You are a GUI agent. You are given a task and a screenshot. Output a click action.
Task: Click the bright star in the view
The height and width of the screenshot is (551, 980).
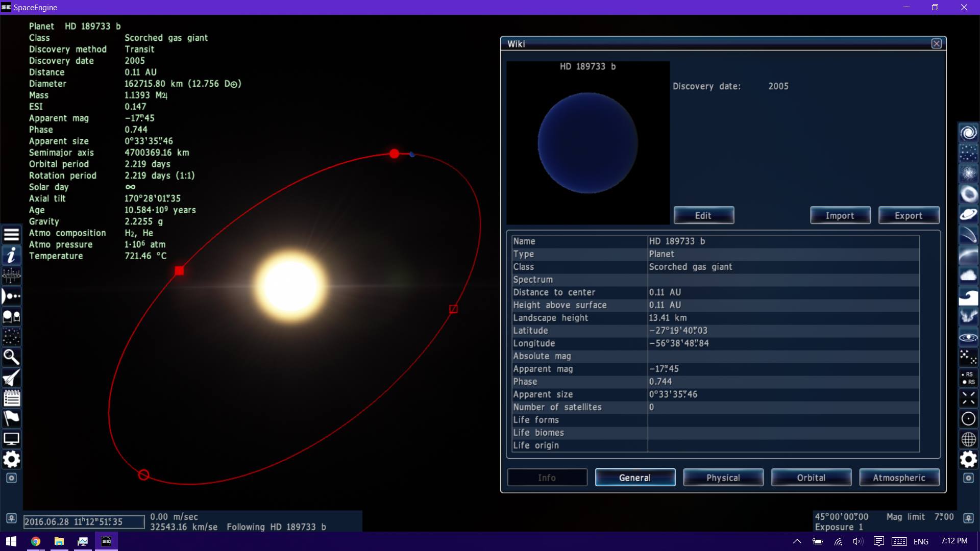[x=291, y=286]
